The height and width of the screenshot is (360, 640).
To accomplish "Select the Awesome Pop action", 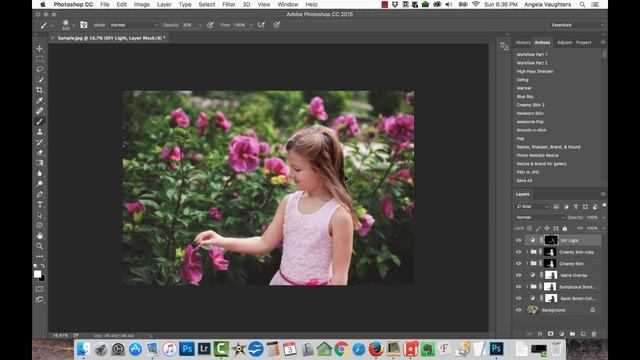I will [530, 122].
